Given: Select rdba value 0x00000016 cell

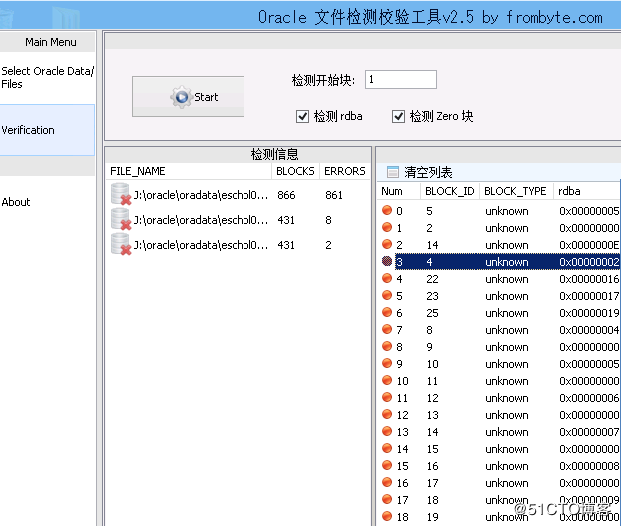Looking at the screenshot, I should (589, 279).
